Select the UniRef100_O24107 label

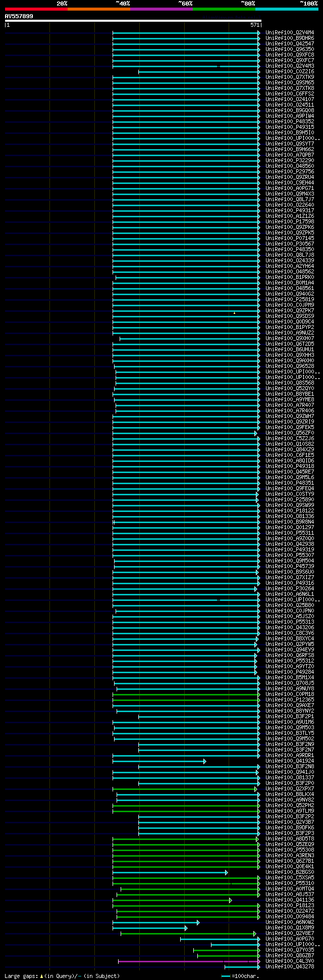[x=290, y=99]
